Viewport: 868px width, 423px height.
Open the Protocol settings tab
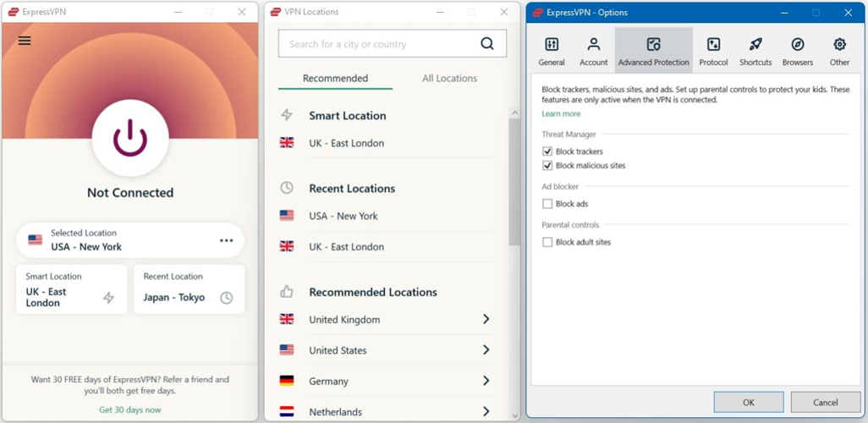713,51
